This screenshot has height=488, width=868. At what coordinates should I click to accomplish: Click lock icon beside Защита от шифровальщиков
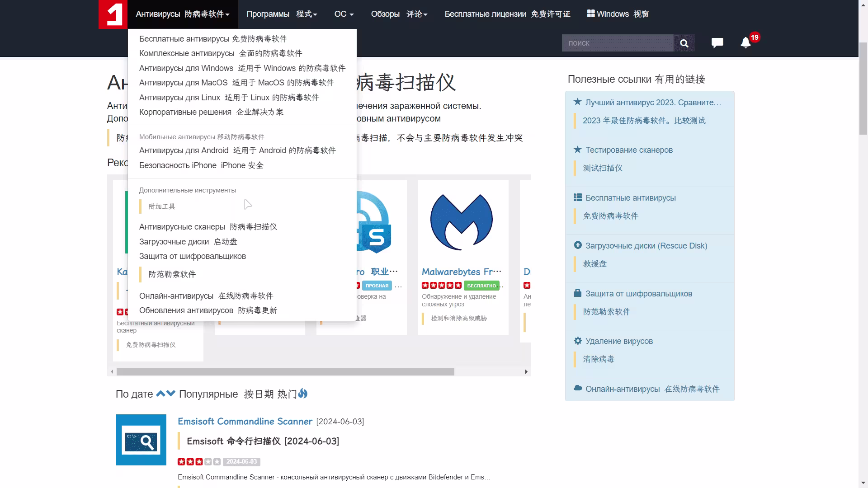click(x=577, y=293)
